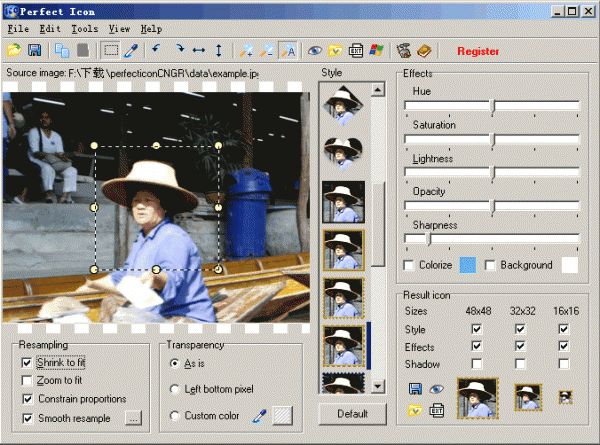Click the Windows flag icon in toolbar
Viewport: 600px width, 445px height.
[376, 51]
